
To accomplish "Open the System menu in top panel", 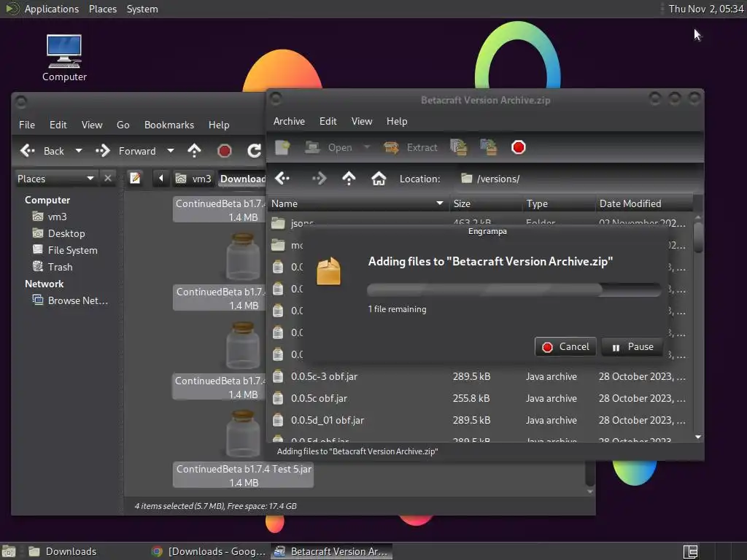I will [142, 9].
